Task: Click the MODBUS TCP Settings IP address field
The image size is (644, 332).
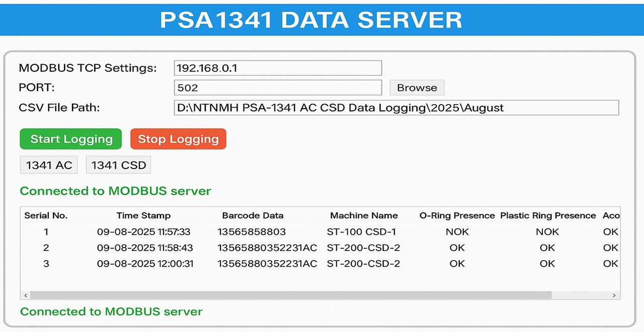Action: coord(278,68)
